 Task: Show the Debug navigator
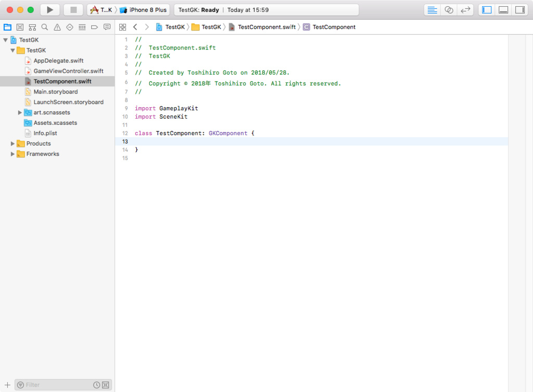tap(82, 27)
